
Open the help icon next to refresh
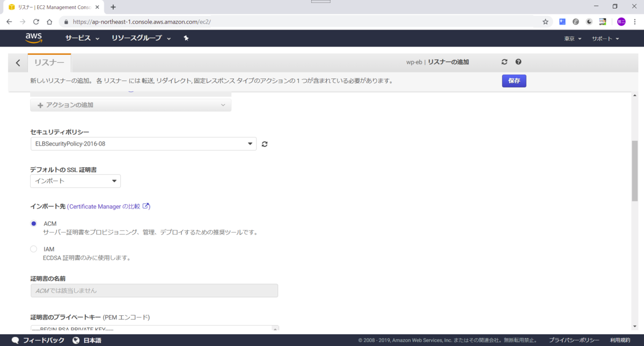(518, 61)
